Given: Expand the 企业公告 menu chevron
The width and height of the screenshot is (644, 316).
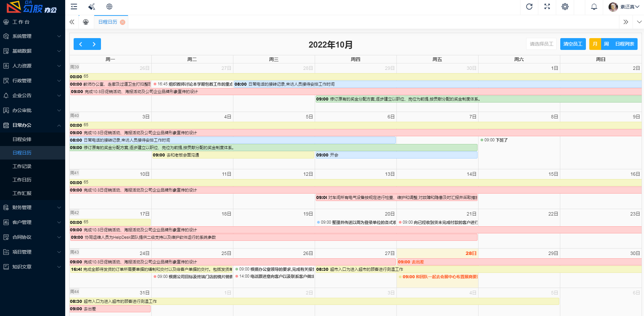Looking at the screenshot, I should 59,95.
